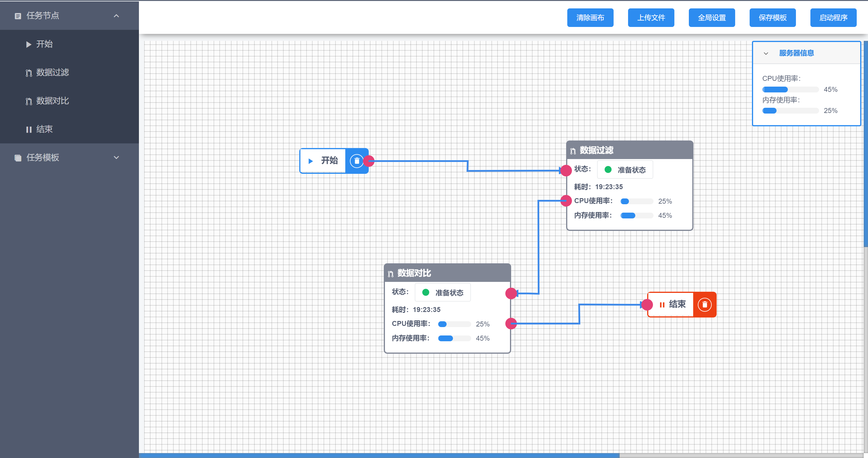Image resolution: width=868 pixels, height=458 pixels.
Task: Select 数据过滤 in sidebar menu
Action: coord(52,72)
